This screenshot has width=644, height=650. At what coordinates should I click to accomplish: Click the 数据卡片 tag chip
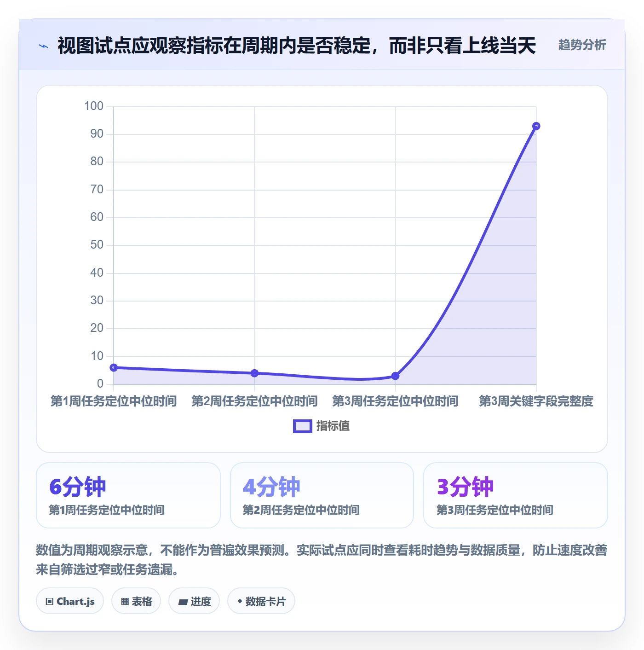[261, 601]
